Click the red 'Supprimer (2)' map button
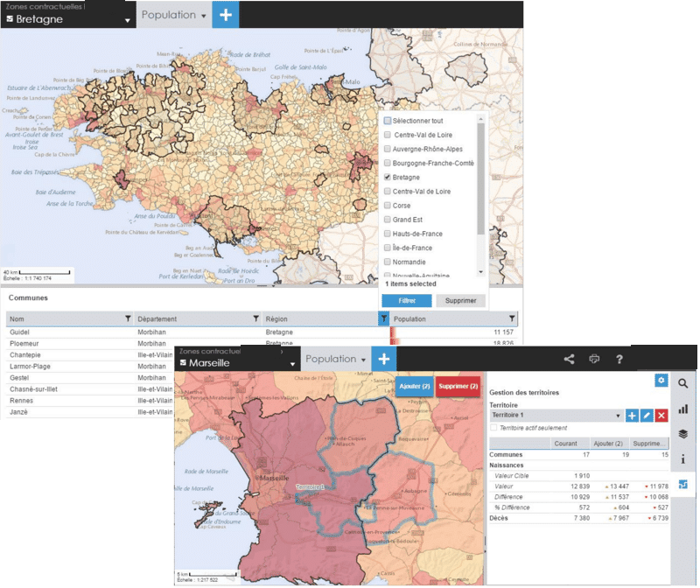The image size is (700, 588). pos(458,386)
